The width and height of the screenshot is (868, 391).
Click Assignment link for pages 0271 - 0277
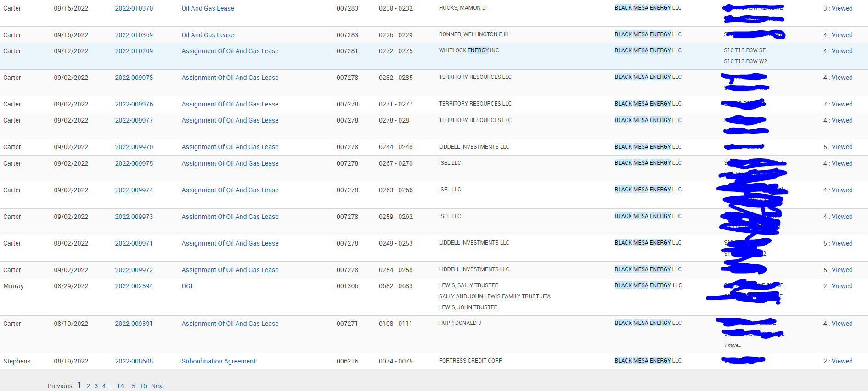coord(230,104)
